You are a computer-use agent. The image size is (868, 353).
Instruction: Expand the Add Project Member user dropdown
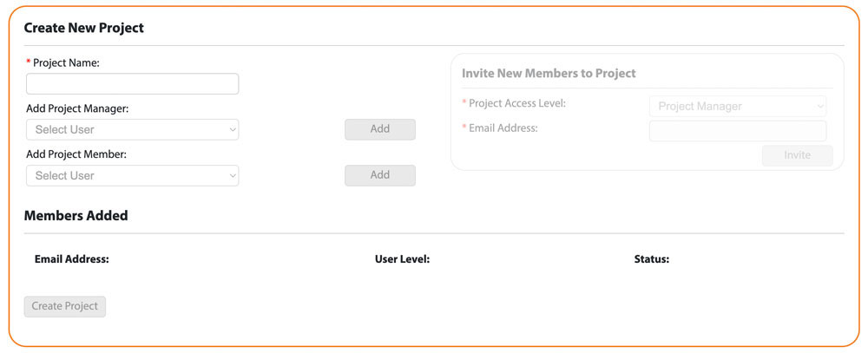[x=132, y=175]
